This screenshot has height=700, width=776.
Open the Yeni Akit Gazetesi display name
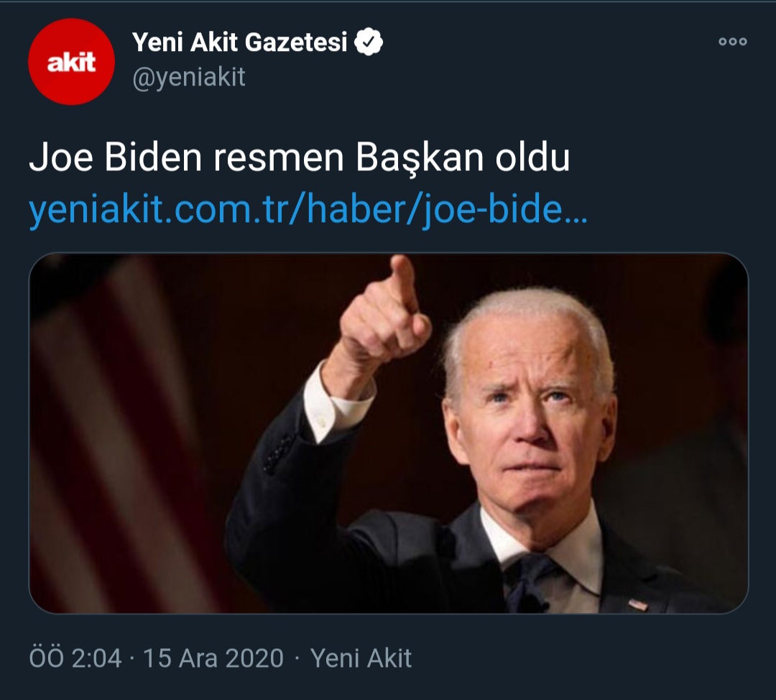[x=240, y=42]
